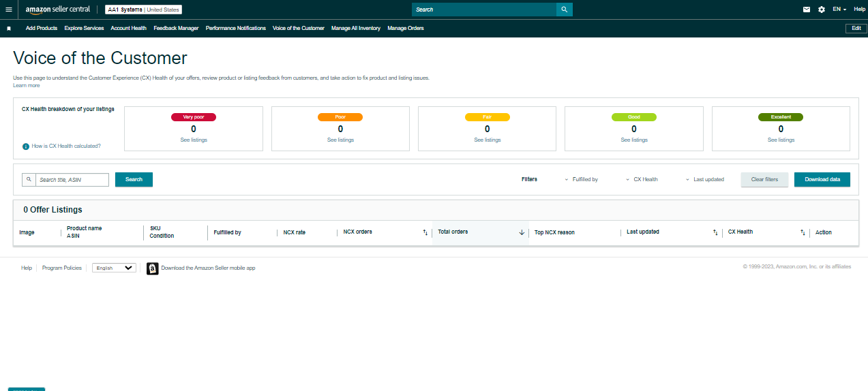868x391 pixels.
Task: Sort by CX Health arrows icon
Action: point(803,232)
